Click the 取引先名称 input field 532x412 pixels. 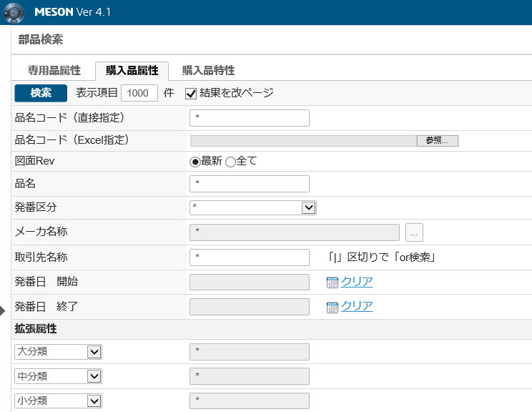tap(249, 257)
